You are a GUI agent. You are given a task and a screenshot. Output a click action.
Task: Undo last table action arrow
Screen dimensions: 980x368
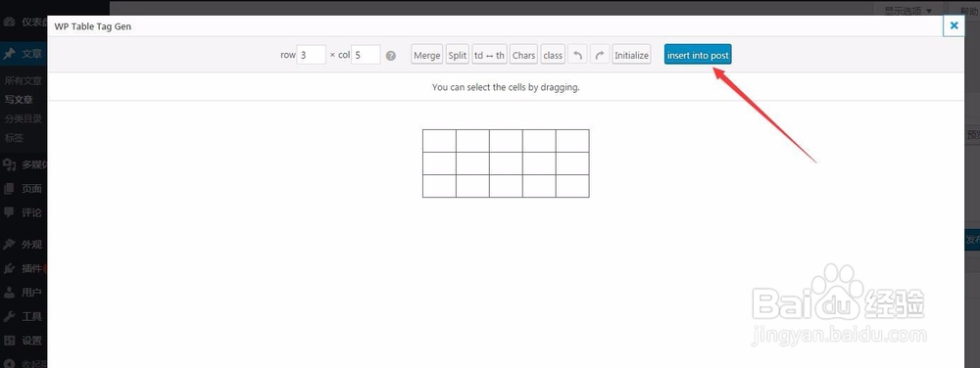577,55
